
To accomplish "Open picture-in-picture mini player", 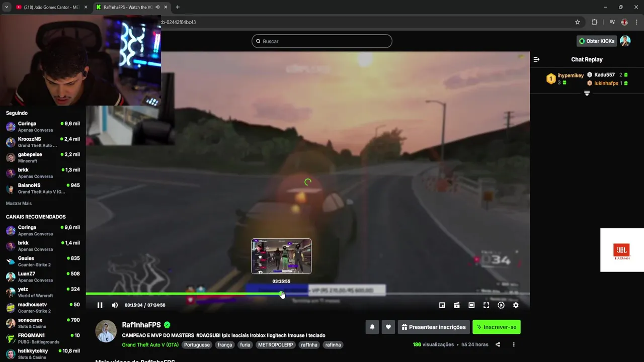I will coord(442,305).
